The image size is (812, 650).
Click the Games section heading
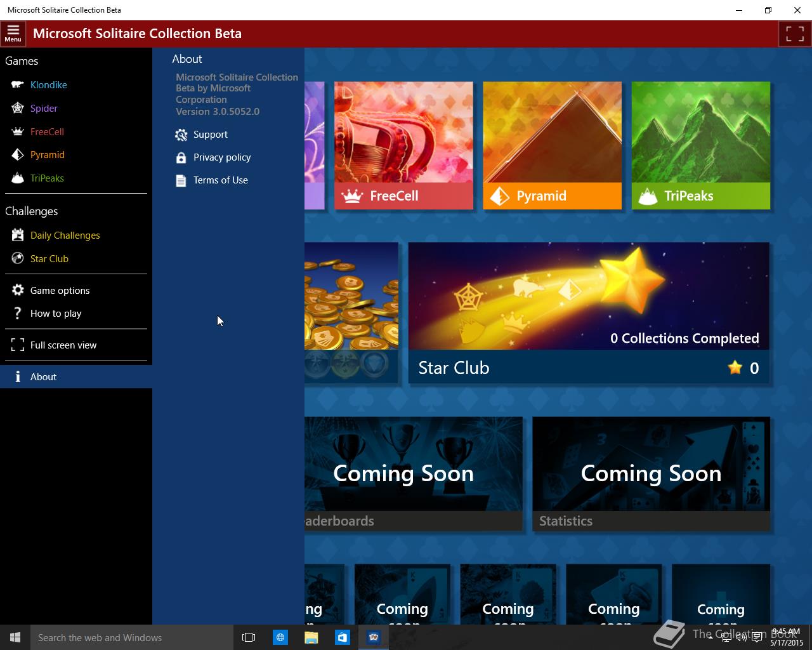tap(22, 61)
